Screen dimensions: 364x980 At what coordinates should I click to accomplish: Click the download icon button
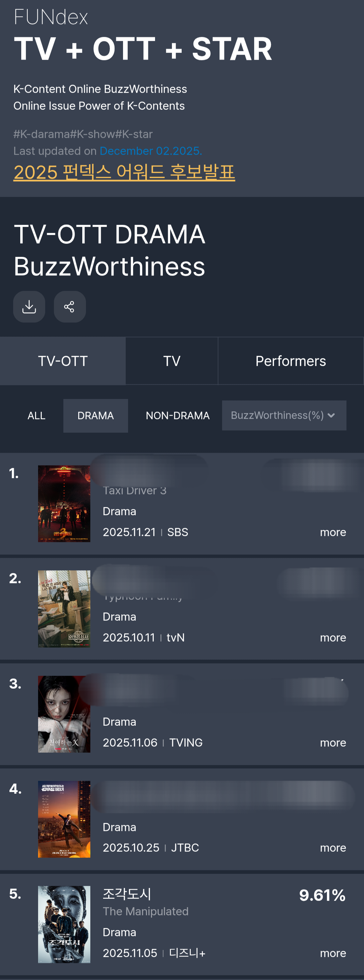click(x=29, y=307)
